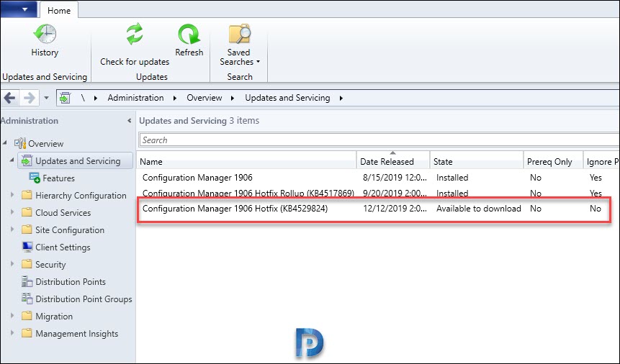Image resolution: width=620 pixels, height=364 pixels.
Task: Click the Client Settings monitor icon
Action: coord(27,247)
